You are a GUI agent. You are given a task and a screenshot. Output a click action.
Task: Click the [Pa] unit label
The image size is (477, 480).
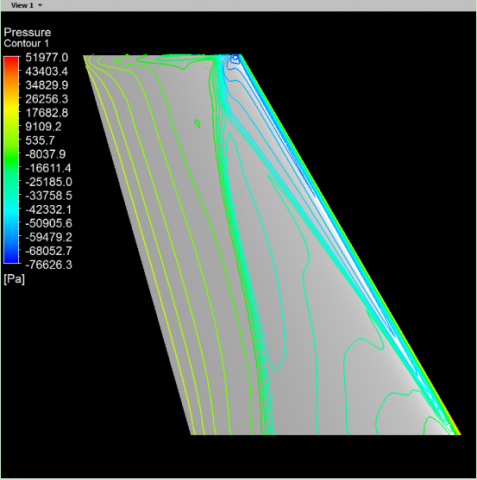pos(14,279)
